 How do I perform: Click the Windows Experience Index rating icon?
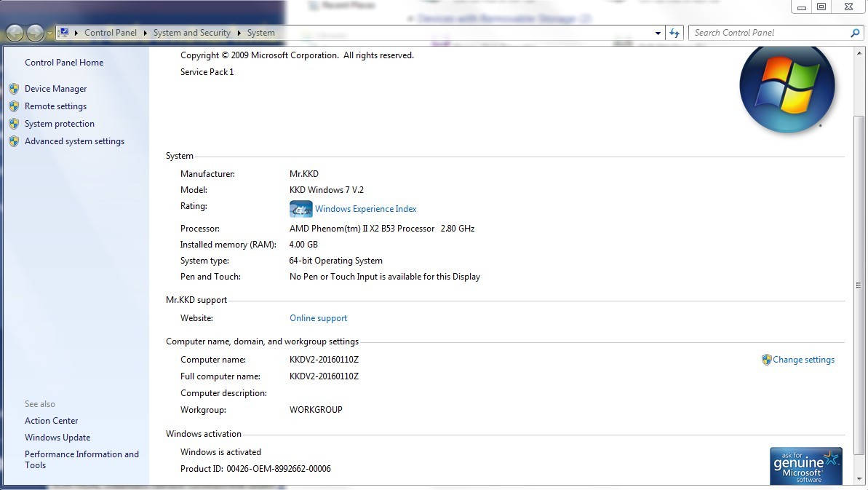[300, 209]
